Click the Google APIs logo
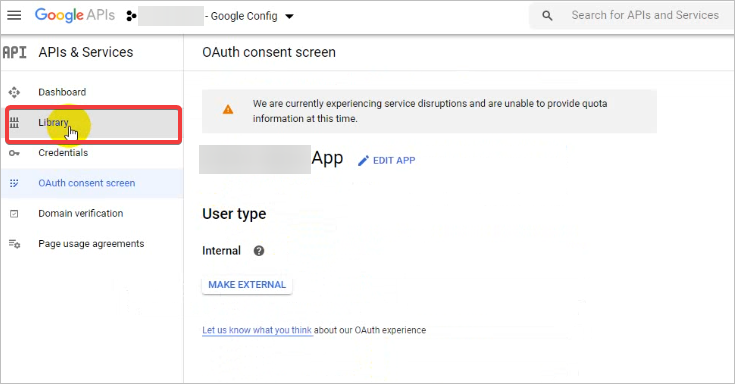This screenshot has width=735, height=384. click(x=75, y=15)
